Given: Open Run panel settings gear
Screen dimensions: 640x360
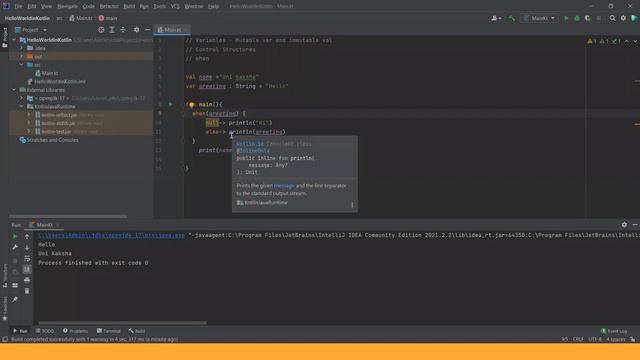Looking at the screenshot, I should pyautogui.click(x=624, y=225).
